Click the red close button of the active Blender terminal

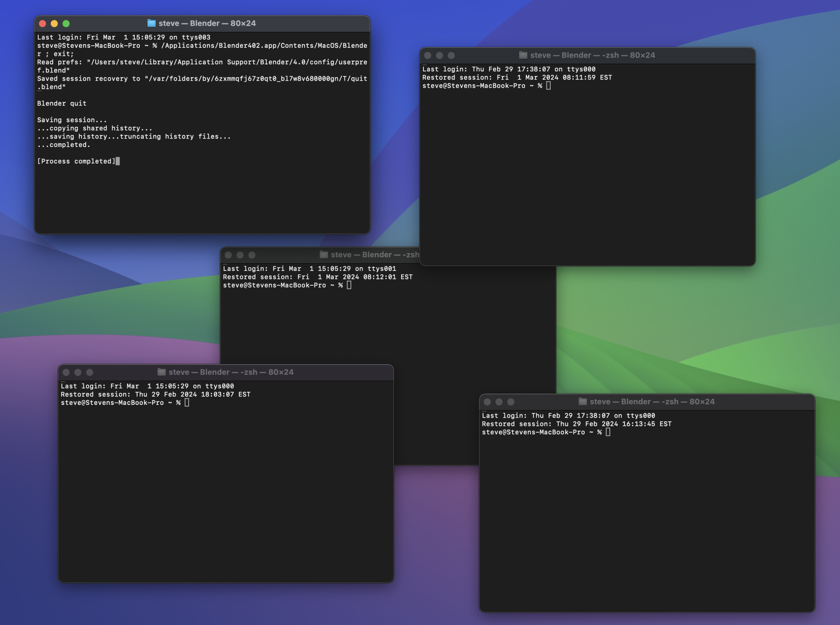click(42, 24)
